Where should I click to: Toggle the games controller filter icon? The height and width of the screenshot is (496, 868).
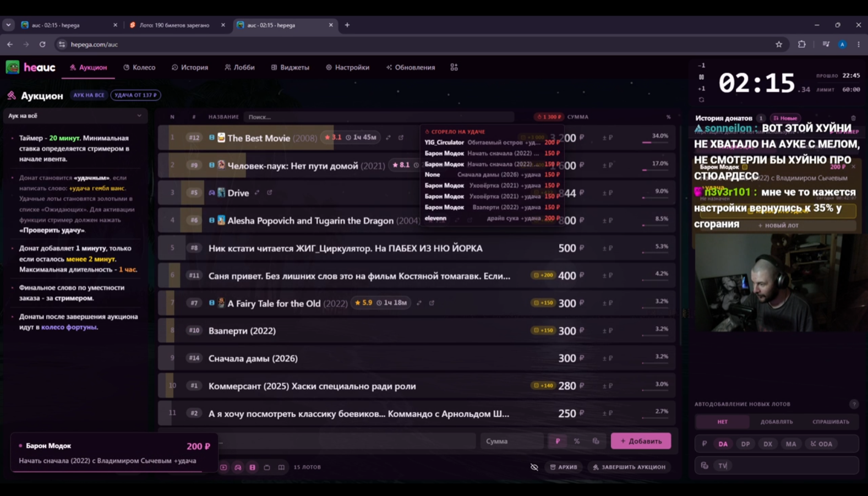(x=238, y=467)
